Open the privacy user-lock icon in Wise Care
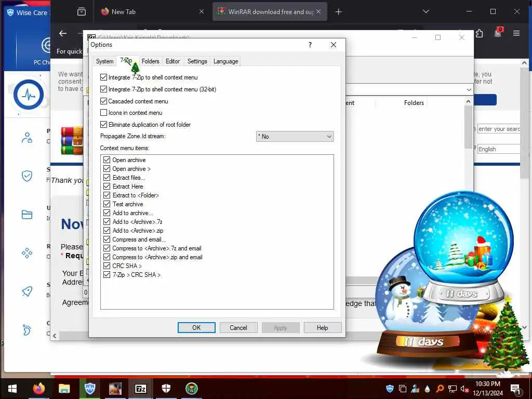 click(x=27, y=138)
